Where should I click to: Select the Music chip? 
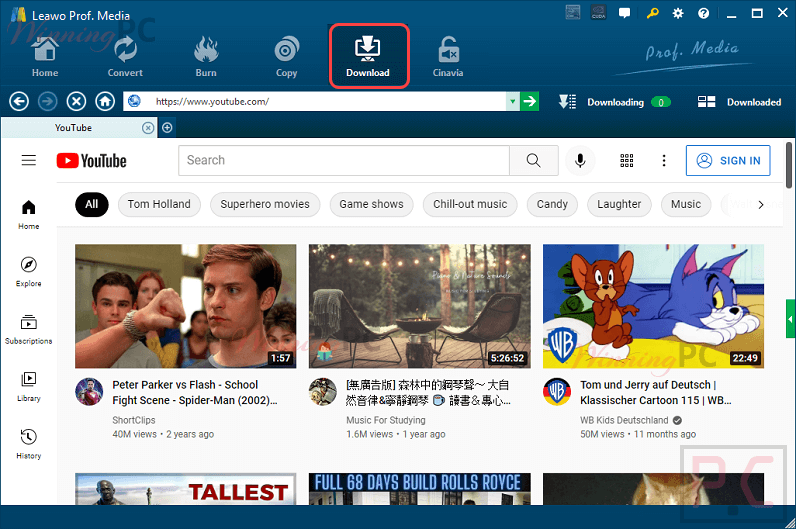pyautogui.click(x=686, y=205)
